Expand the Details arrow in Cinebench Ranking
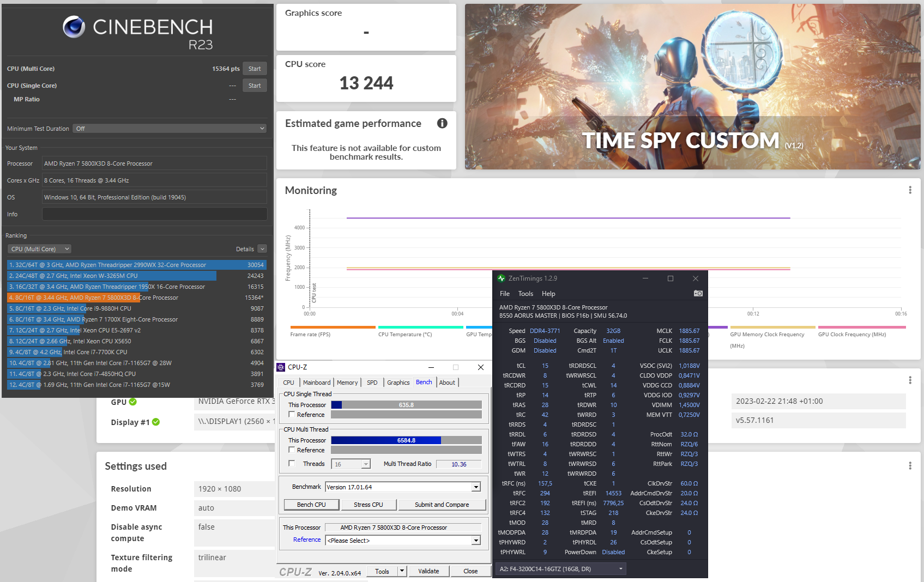 point(262,249)
